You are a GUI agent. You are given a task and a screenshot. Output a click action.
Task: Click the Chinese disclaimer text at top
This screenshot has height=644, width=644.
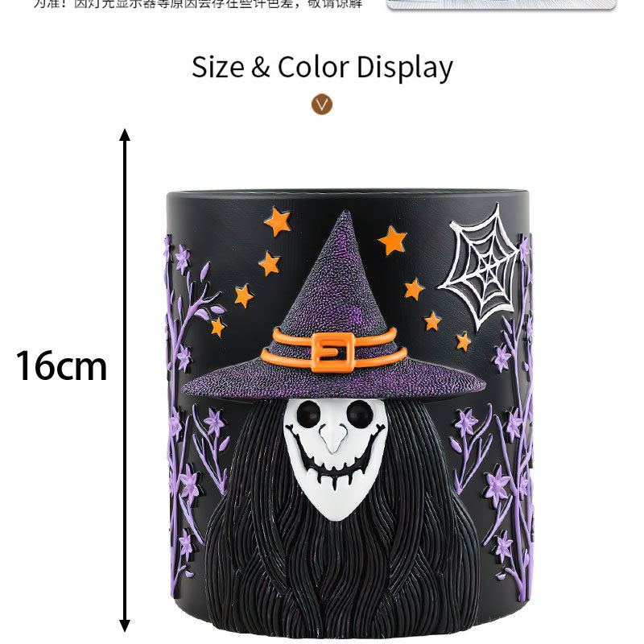[x=197, y=4]
